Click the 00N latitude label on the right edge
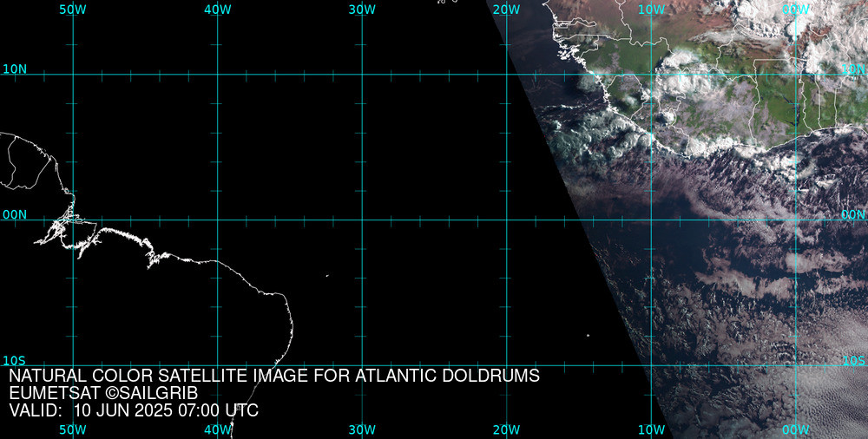This screenshot has height=439, width=868. click(853, 215)
